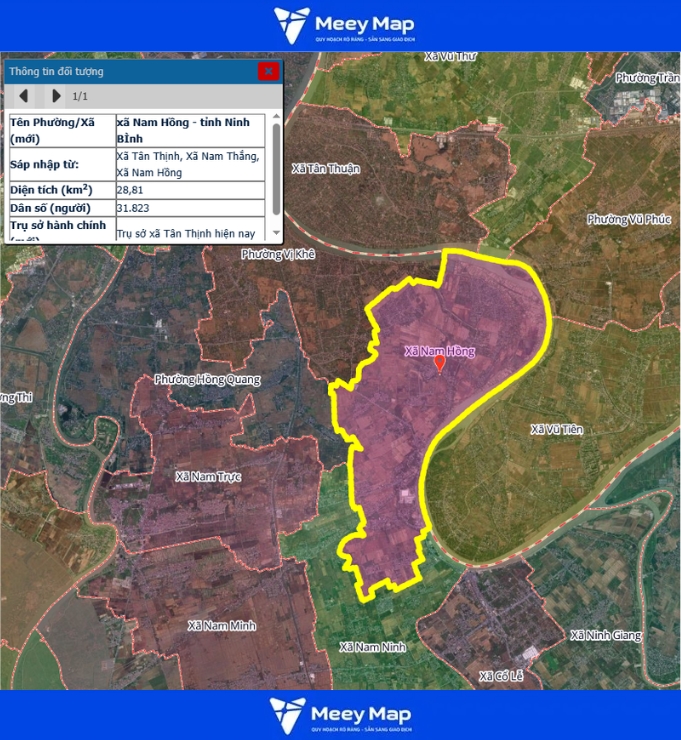Select the Xã Nam Trực map label
This screenshot has height=740, width=681.
click(208, 477)
